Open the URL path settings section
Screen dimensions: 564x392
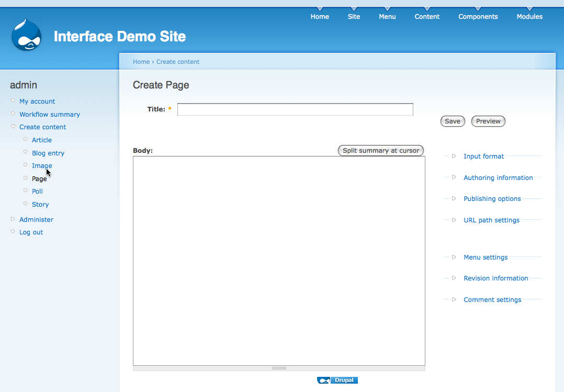pyautogui.click(x=491, y=220)
